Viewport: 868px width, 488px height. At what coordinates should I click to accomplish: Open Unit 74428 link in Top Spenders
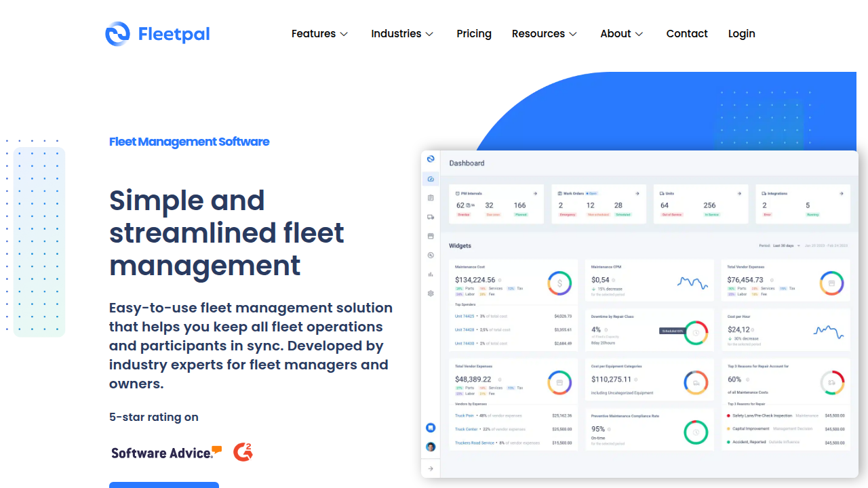465,329
